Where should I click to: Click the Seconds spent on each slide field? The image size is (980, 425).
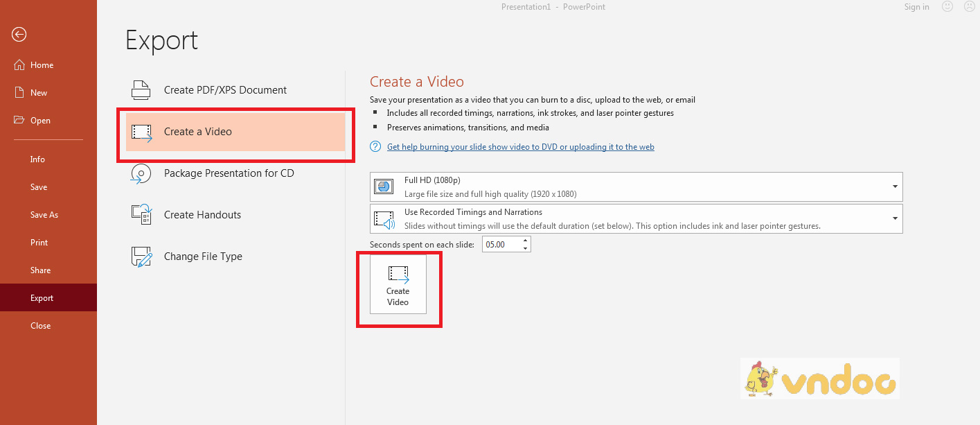coord(501,245)
